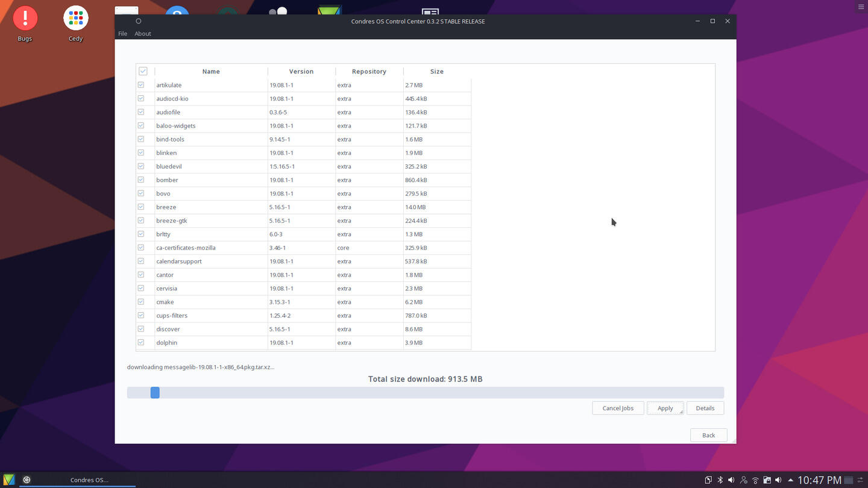Show download Details
The image size is (868, 488).
tap(705, 408)
